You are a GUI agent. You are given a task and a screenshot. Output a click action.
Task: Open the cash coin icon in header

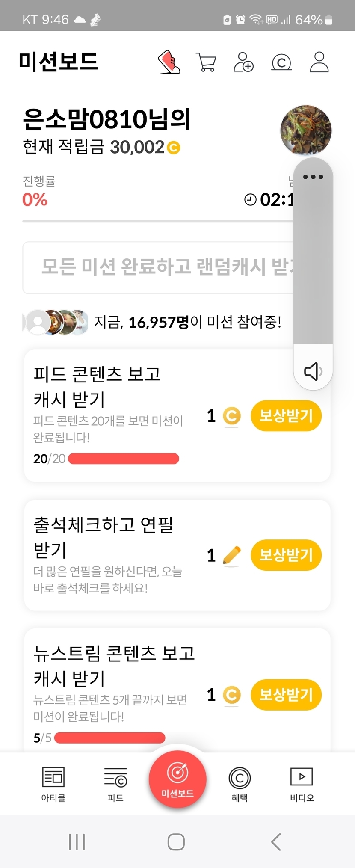[x=281, y=62]
